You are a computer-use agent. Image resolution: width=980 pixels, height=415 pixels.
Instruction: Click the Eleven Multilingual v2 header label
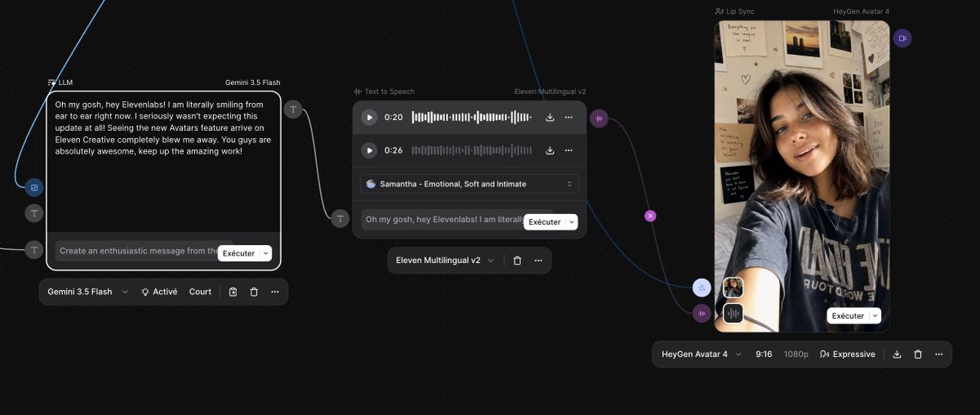(x=550, y=92)
